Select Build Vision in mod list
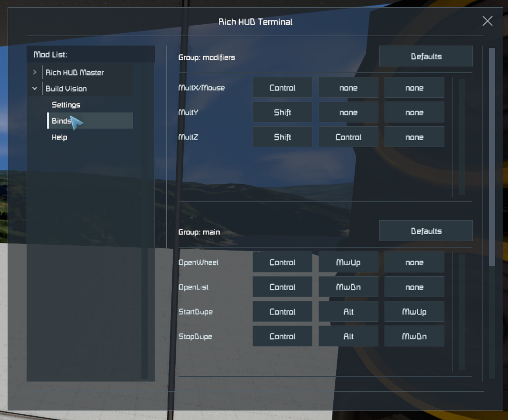Screen dimensions: 508x420 [66, 88]
